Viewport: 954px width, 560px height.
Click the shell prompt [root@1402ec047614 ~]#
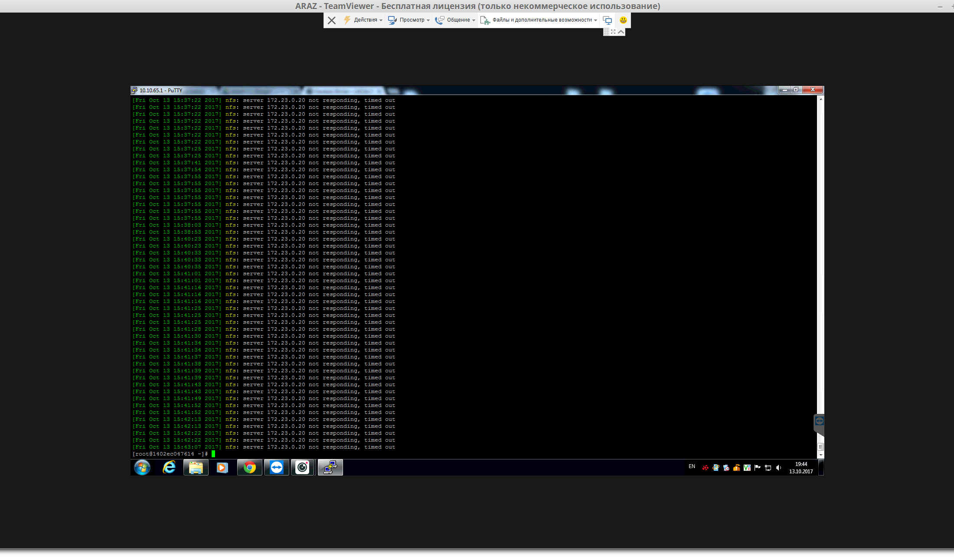[170, 454]
